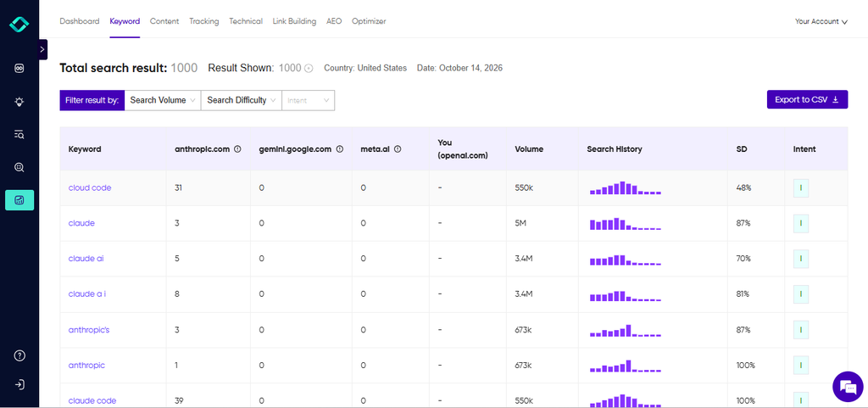This screenshot has width=868, height=408.
Task: Click the intent badge for claude a i
Action: 800,294
